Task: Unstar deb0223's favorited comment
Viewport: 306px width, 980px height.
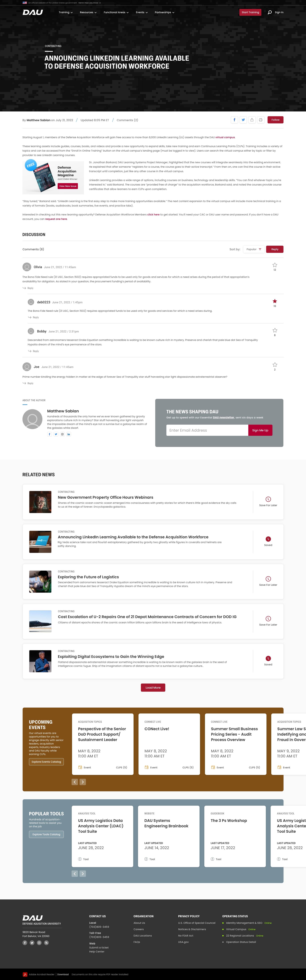Action: coord(275,301)
